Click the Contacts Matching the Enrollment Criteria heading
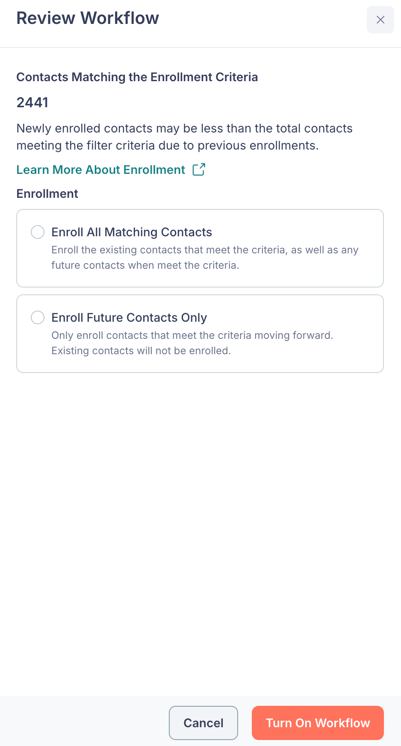The image size is (401, 746). pyautogui.click(x=137, y=77)
